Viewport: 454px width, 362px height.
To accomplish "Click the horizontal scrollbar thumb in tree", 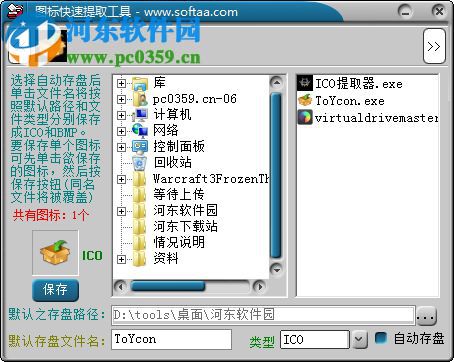I will (168, 286).
